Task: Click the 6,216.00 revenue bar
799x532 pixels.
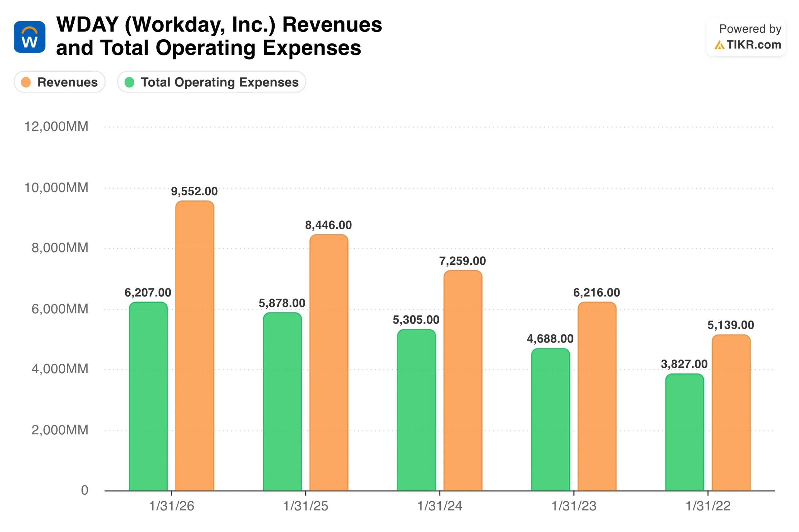Action: pyautogui.click(x=597, y=396)
